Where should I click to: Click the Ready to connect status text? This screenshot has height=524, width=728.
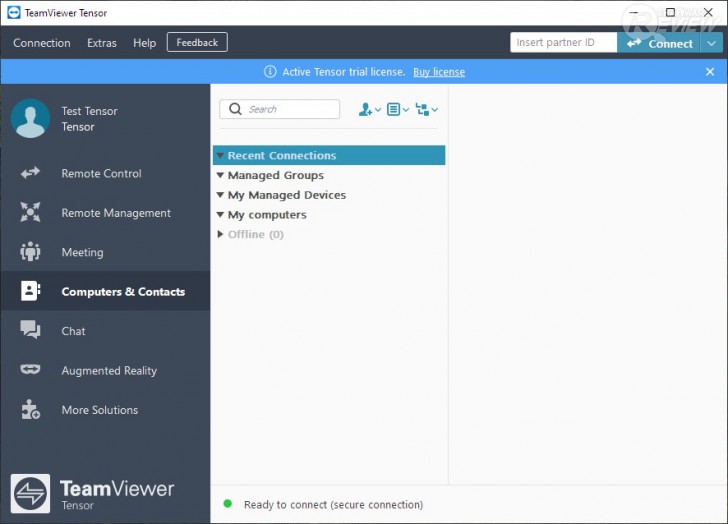pos(333,505)
